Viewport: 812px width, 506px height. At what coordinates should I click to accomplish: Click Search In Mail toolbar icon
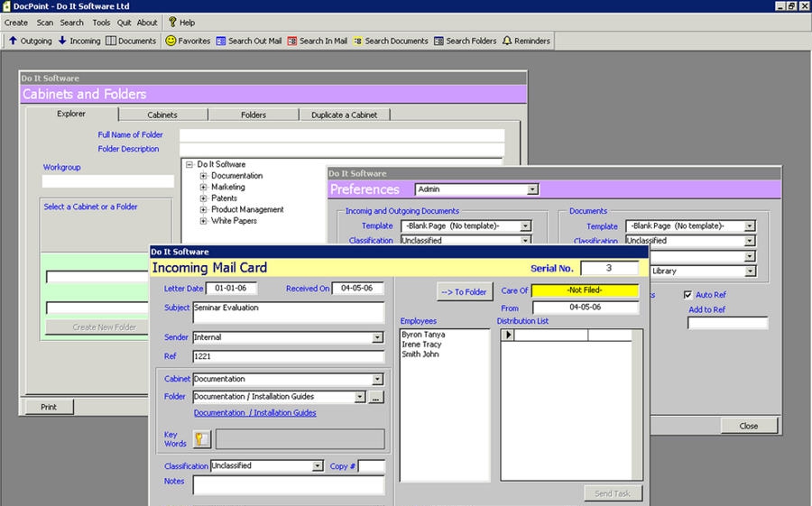pos(292,41)
